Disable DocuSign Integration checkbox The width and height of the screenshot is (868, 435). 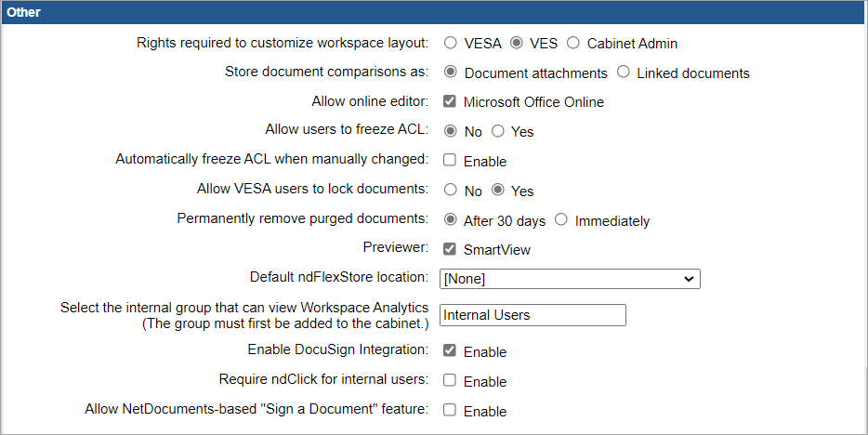pyautogui.click(x=450, y=351)
